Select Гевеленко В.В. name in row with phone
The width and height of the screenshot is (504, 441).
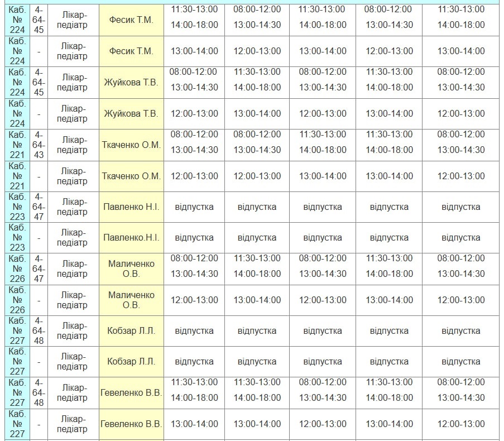pos(131,392)
